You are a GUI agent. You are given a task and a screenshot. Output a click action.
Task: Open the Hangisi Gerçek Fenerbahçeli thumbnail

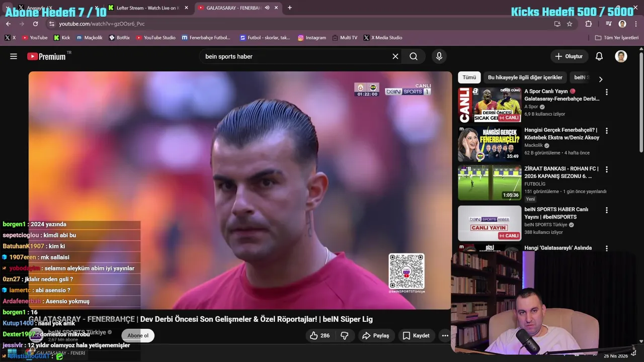tap(490, 144)
